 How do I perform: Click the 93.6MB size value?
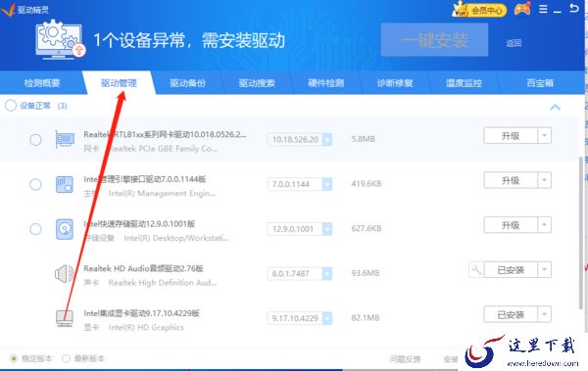366,273
